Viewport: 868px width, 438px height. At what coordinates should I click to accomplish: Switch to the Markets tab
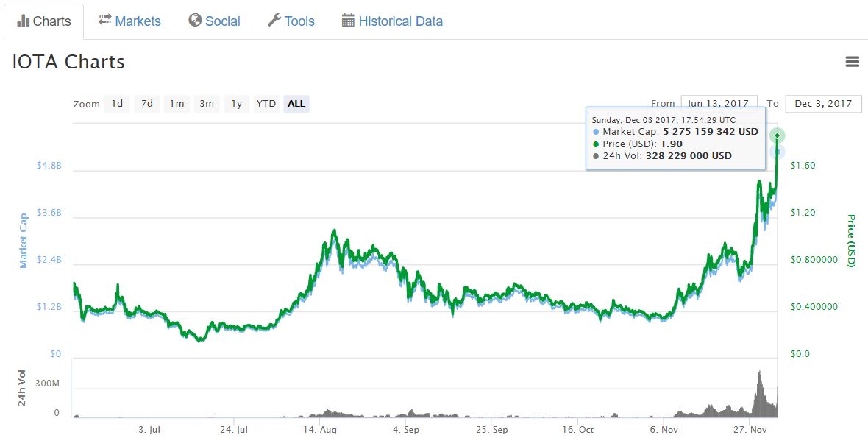pyautogui.click(x=129, y=21)
